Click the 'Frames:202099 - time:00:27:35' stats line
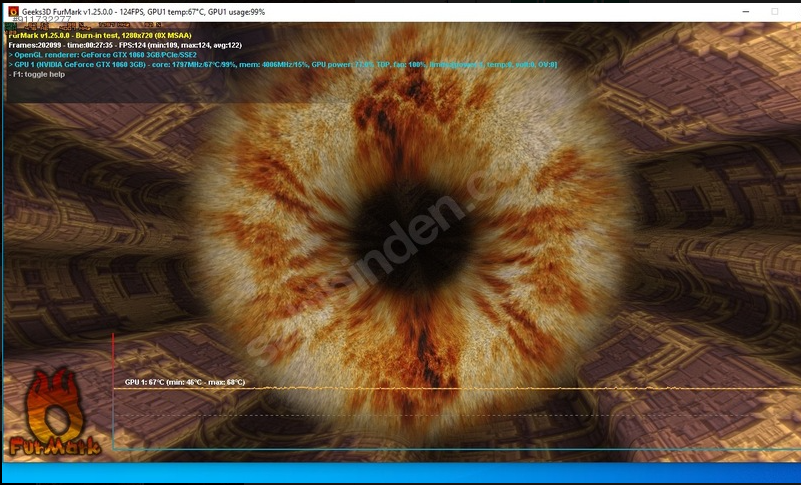Screen dimensions: 801x485 [125, 45]
